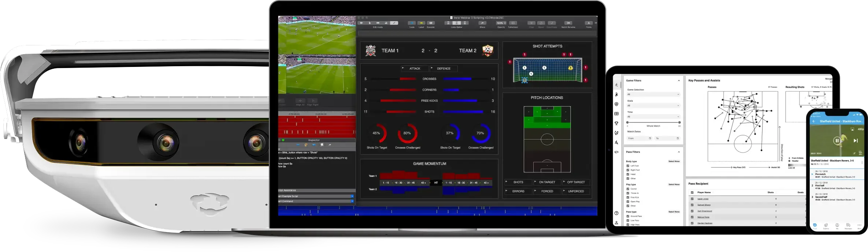The image size is (868, 252).
Task: Open the Insert Command dropdown
Action: pyautogui.click(x=316, y=201)
